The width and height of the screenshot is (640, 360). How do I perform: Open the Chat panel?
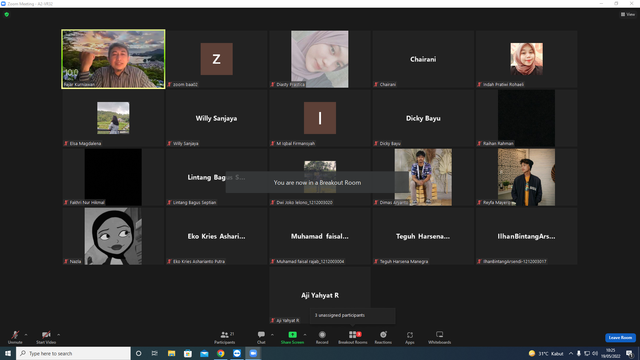[261, 337]
